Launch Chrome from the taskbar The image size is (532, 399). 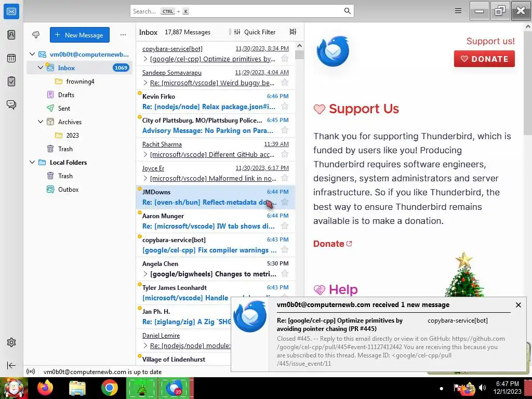pyautogui.click(x=109, y=388)
